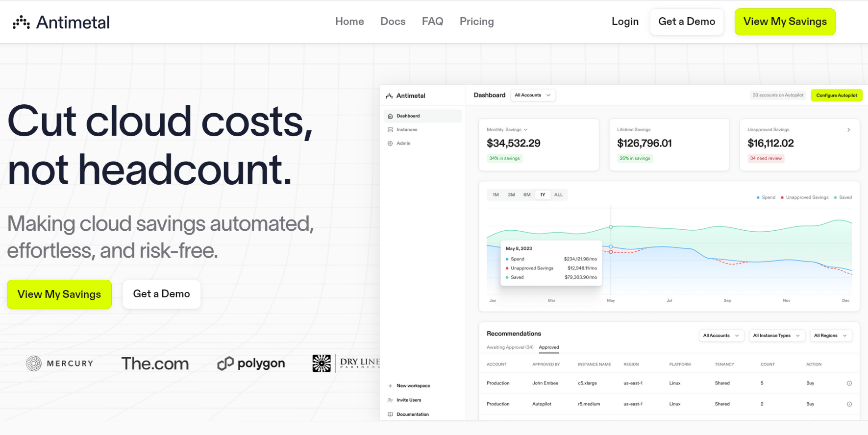Click Get a Demo button in header
This screenshot has height=435, width=868.
[687, 22]
